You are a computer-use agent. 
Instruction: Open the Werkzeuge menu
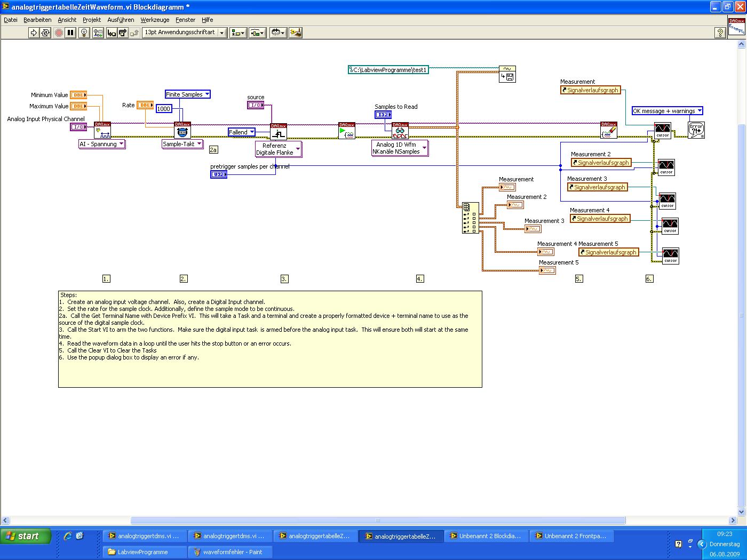click(x=155, y=20)
